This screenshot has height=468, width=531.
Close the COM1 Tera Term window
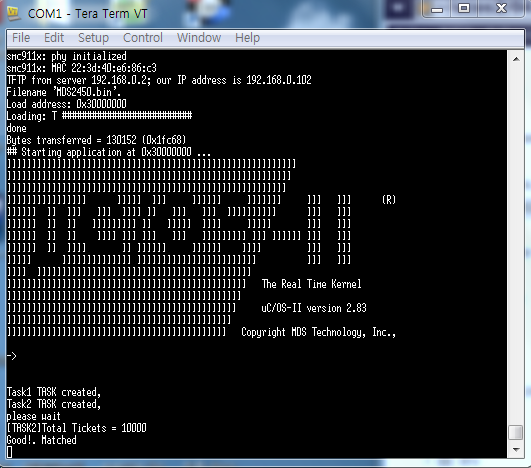501,8
